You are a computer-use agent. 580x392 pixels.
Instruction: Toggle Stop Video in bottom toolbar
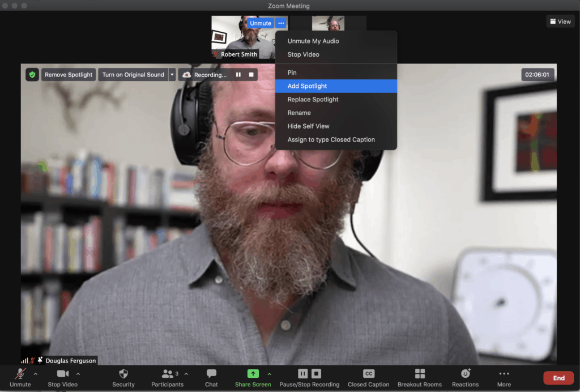(62, 374)
